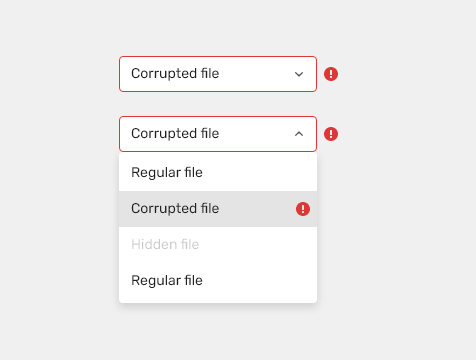
Task: Click the red exclamation icon inside the highlighted option
Action: [x=303, y=209]
